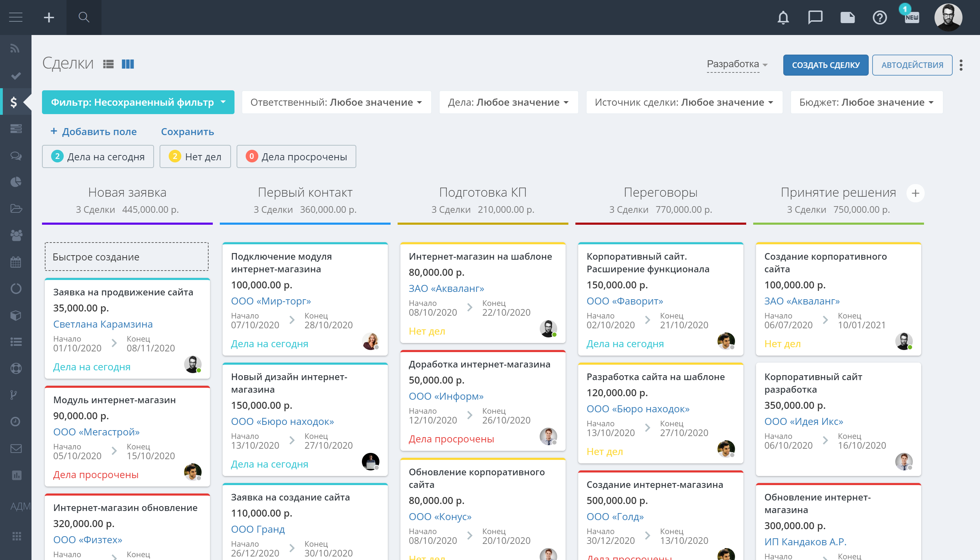Click the plus quick-add icon in top bar

point(49,17)
